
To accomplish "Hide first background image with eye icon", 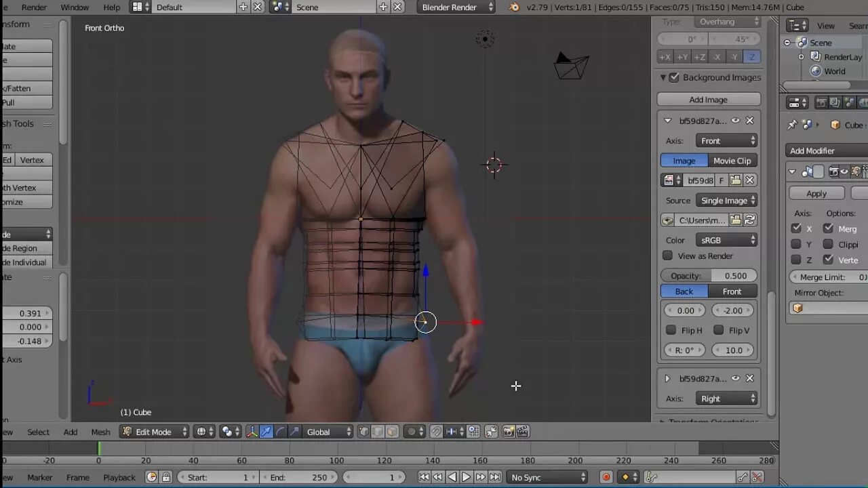I will click(x=735, y=121).
